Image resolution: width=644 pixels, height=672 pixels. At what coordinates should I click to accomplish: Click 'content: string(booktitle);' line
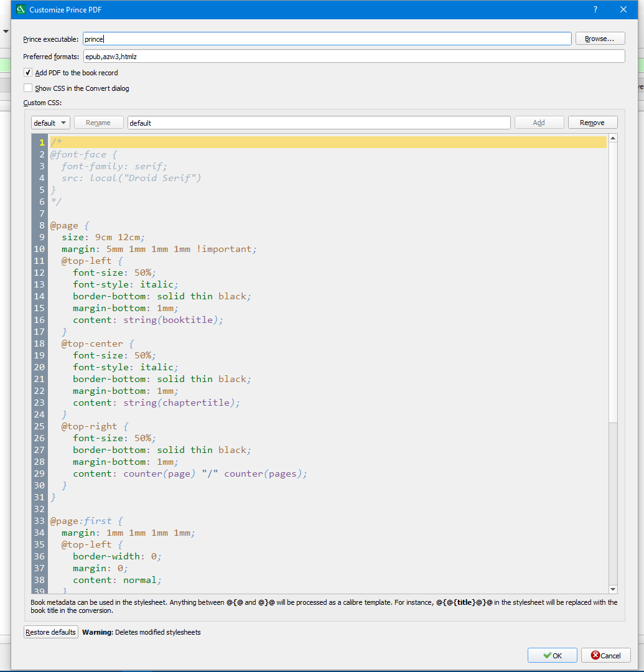(148, 320)
